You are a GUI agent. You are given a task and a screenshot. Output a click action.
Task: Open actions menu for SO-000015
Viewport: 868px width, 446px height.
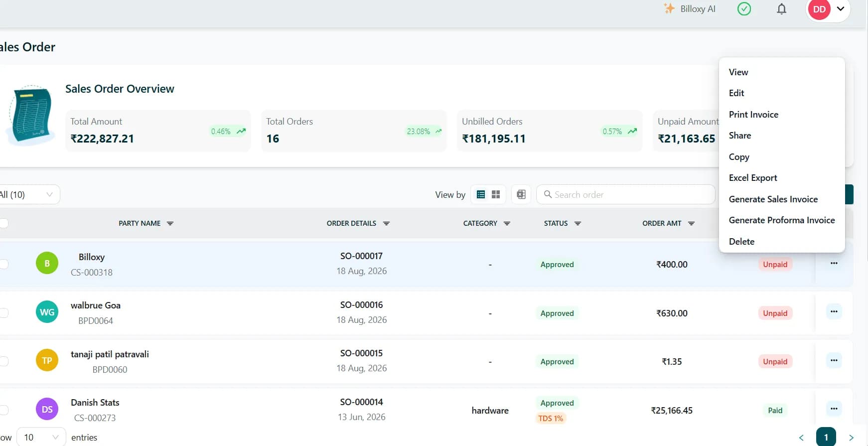pyautogui.click(x=834, y=360)
